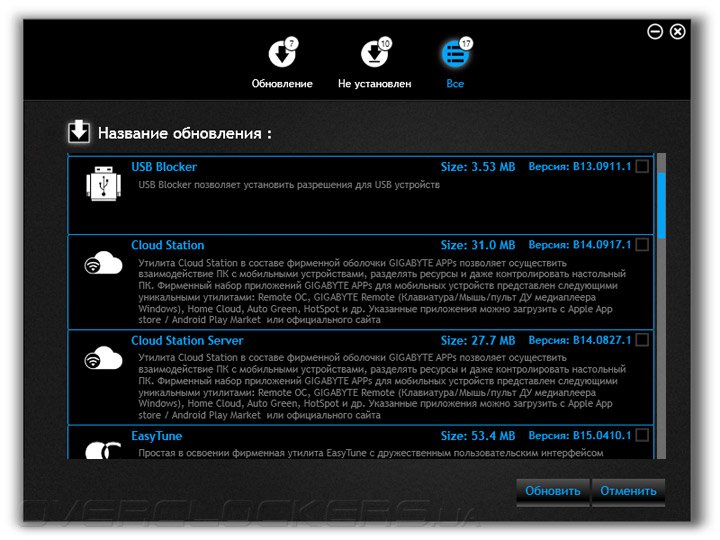Click the badge number 7 on Обновление

tap(292, 43)
